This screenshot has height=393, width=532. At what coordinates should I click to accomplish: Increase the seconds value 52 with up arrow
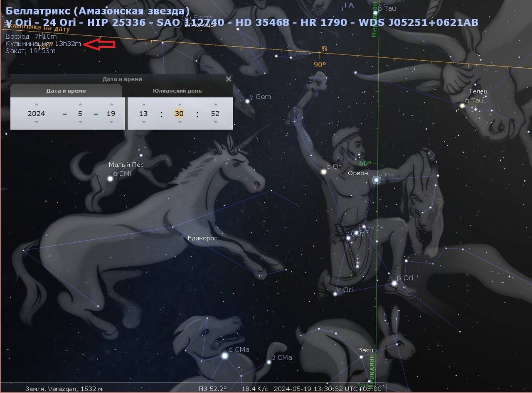[x=215, y=105]
